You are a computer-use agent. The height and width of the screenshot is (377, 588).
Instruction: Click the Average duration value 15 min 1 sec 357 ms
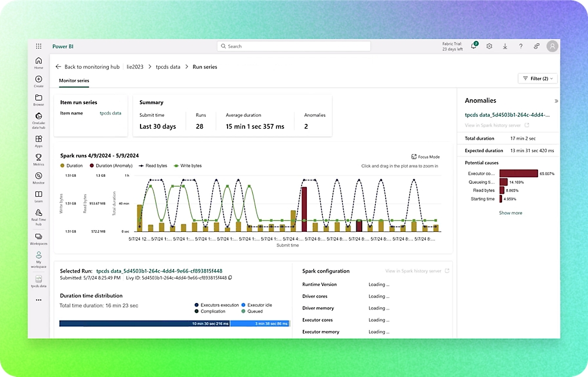click(255, 126)
